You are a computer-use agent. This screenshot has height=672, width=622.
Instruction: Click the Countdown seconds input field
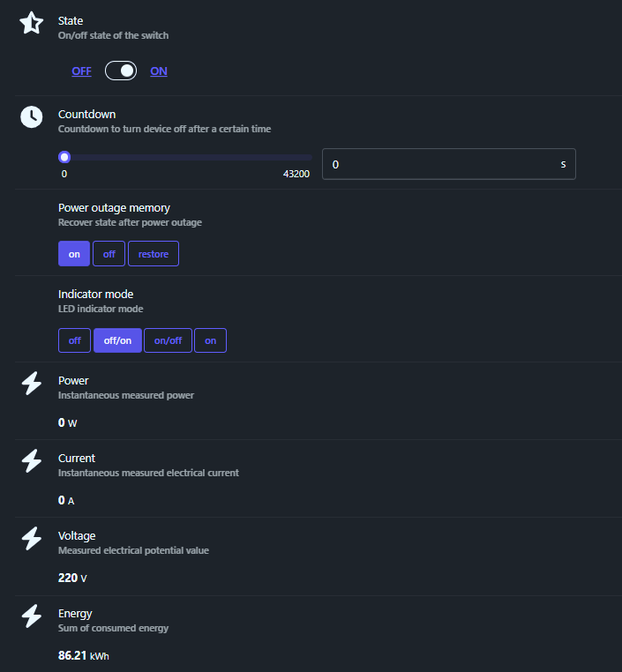(x=441, y=164)
